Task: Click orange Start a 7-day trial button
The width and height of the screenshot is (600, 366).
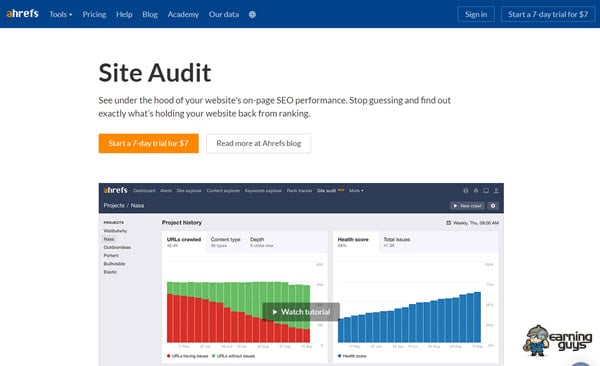Action: pos(148,143)
